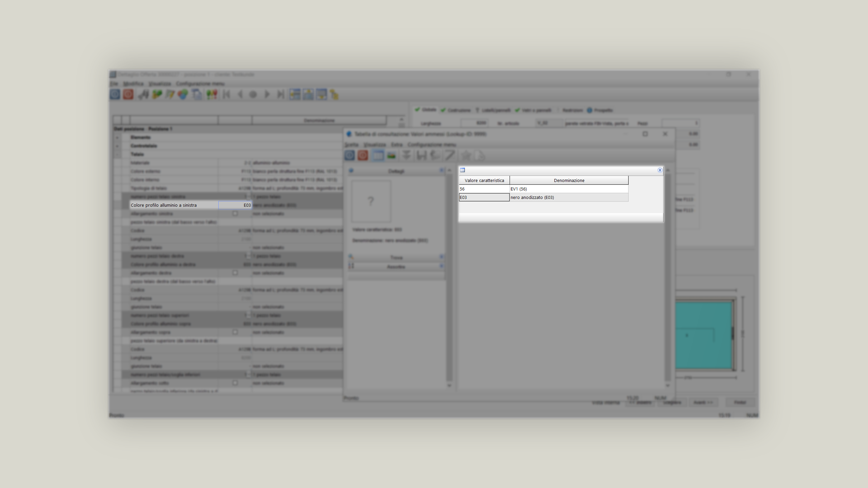Click the table grid icon above the lookup list

point(462,170)
